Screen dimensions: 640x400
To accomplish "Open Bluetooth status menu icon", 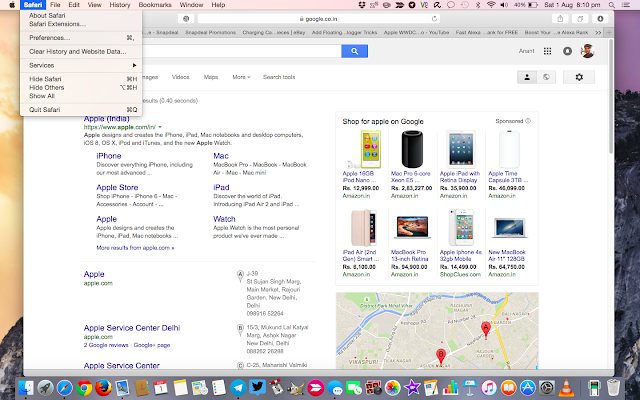I will pyautogui.click(x=478, y=5).
